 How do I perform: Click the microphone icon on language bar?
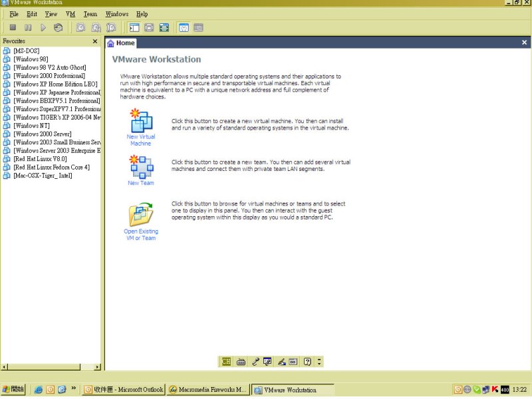pos(255,362)
